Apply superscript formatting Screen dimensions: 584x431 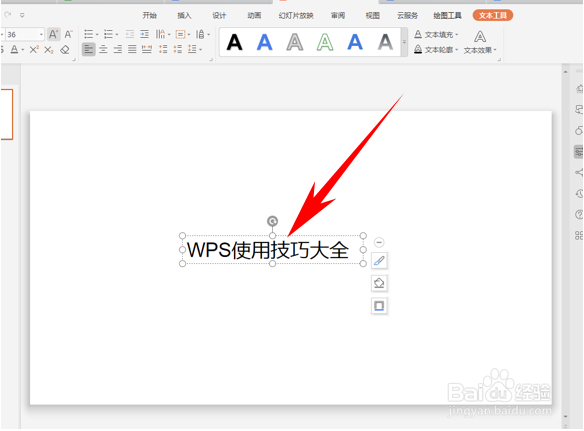(x=34, y=50)
